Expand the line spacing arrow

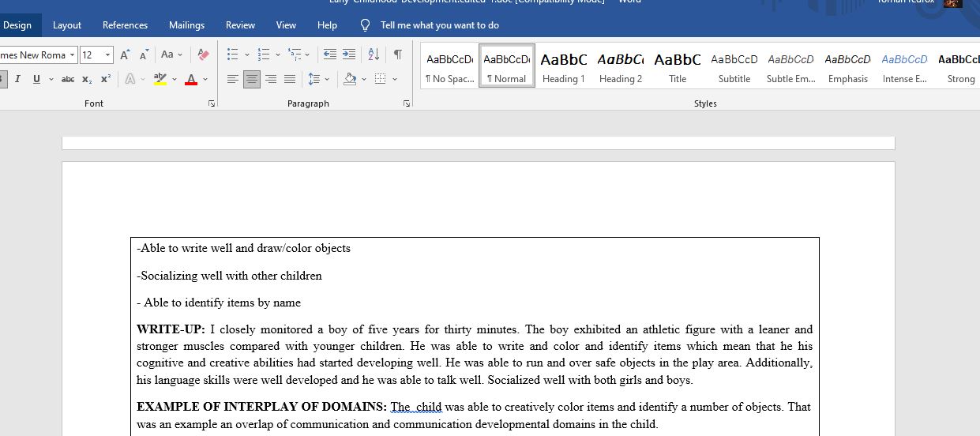pyautogui.click(x=328, y=79)
